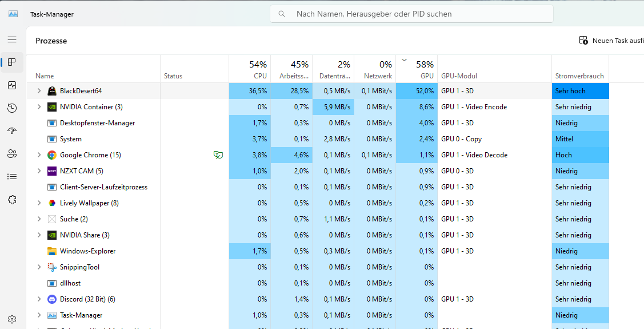The height and width of the screenshot is (329, 644).
Task: Click the 28,5% memory value
Action: coord(300,91)
